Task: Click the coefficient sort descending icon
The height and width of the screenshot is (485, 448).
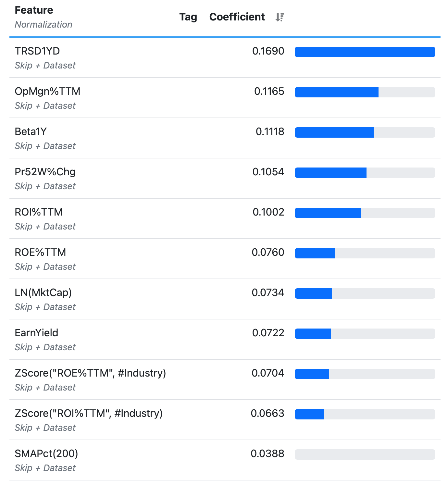Action: (x=280, y=17)
